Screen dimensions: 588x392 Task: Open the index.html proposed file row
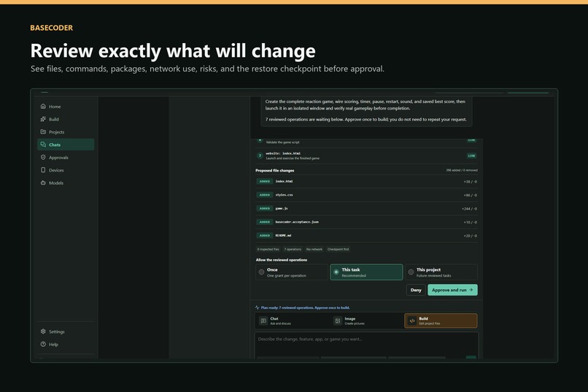(x=366, y=181)
